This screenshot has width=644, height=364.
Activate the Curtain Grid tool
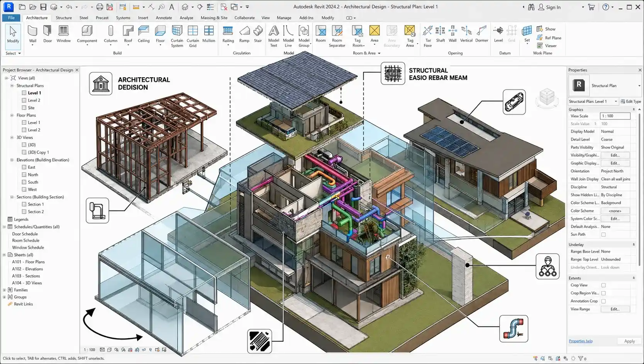pos(193,36)
